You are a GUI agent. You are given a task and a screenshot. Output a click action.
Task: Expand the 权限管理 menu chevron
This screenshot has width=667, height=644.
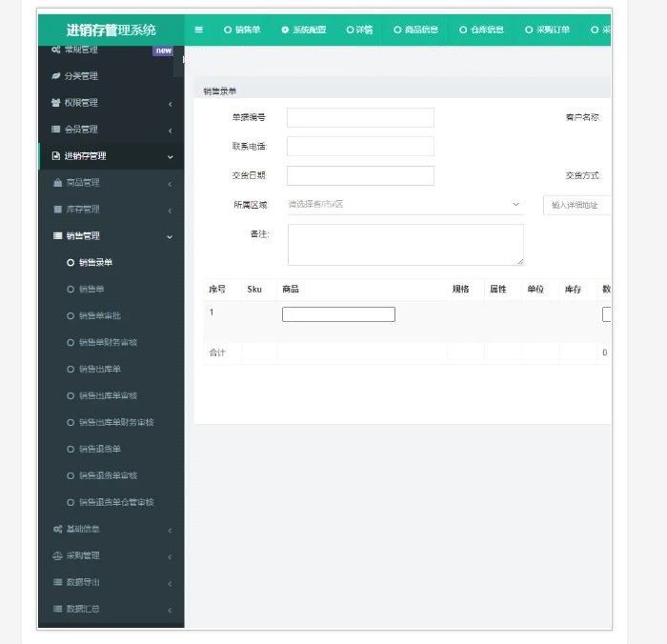[x=171, y=104]
